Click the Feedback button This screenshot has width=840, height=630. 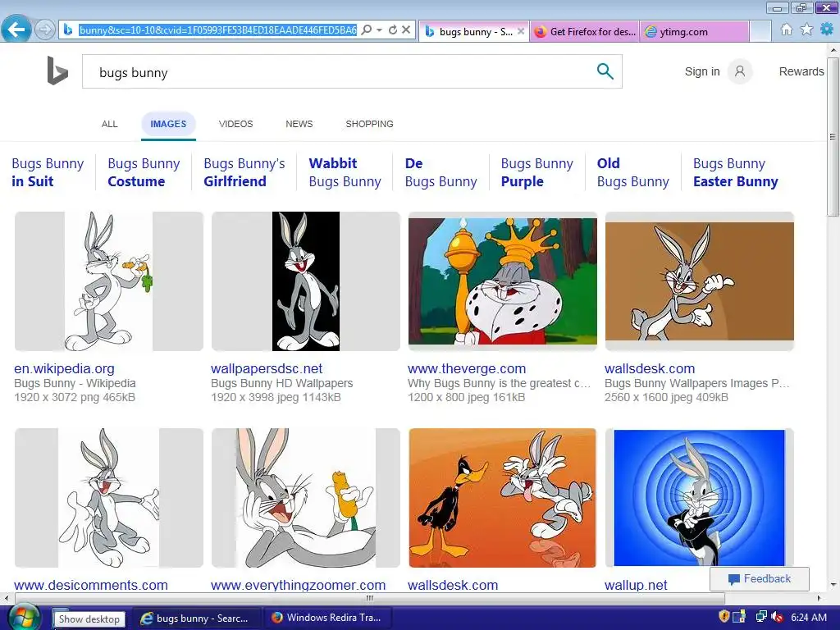click(x=759, y=578)
